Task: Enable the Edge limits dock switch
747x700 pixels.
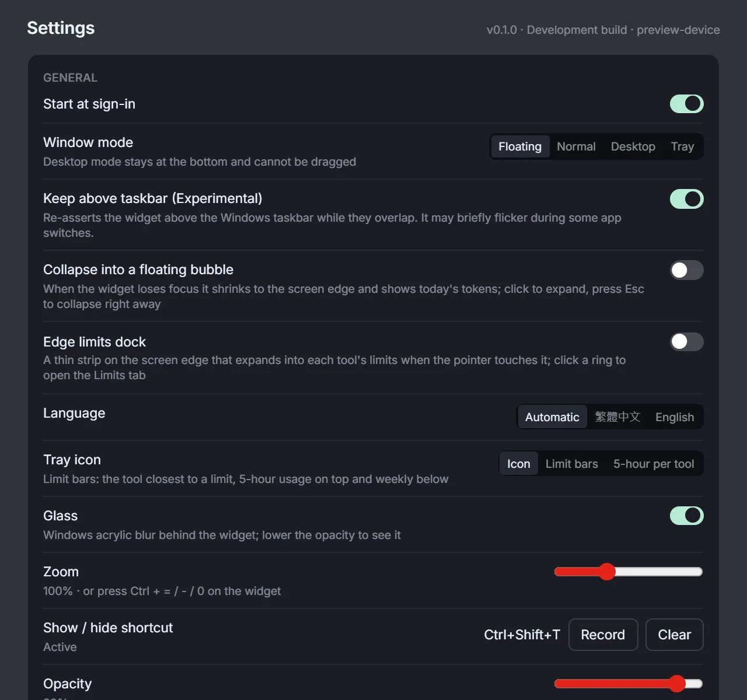Action: pos(686,342)
